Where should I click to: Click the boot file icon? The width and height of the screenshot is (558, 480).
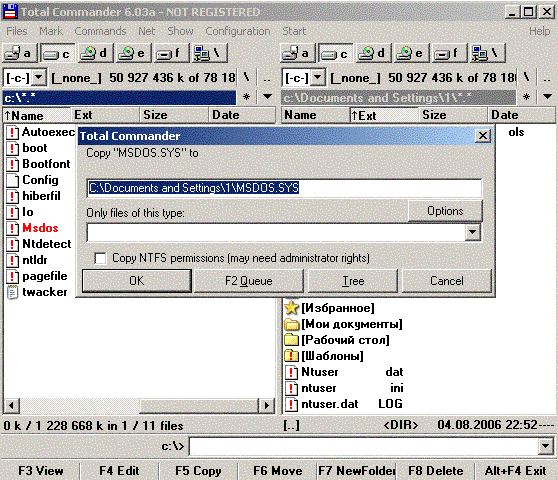tap(12, 148)
